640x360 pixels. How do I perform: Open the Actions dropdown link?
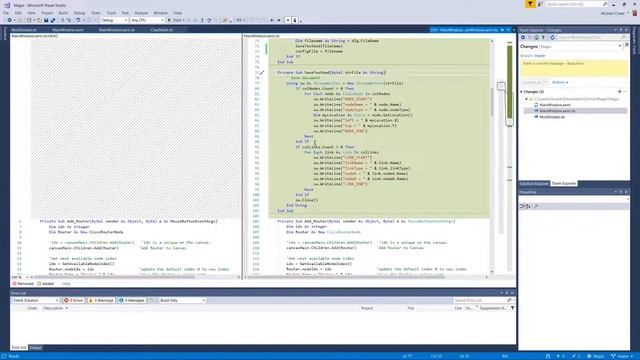[x=560, y=82]
